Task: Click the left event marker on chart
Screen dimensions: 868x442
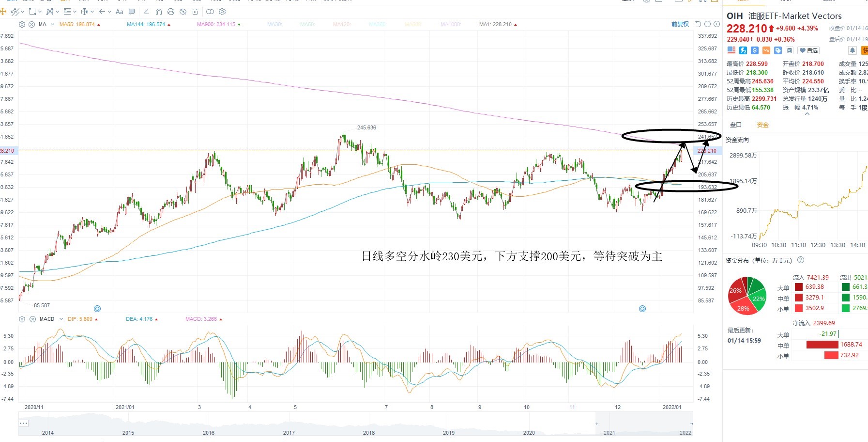Action: click(97, 309)
